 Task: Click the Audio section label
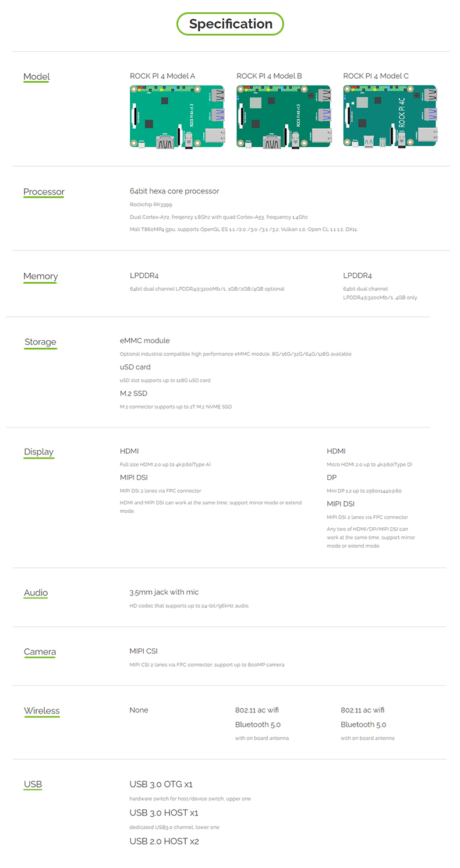coord(36,593)
